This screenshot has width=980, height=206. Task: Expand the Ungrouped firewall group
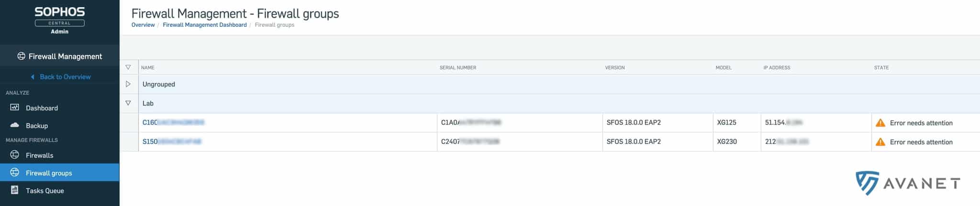point(128,84)
